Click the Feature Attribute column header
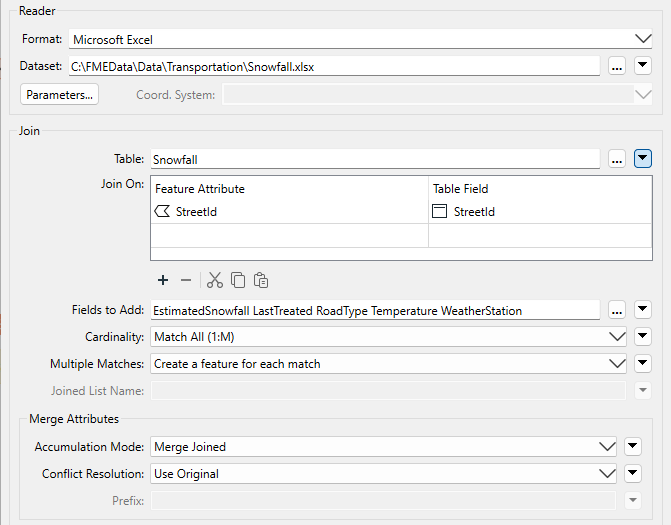Image resolution: width=671 pixels, height=525 pixels. (x=289, y=189)
